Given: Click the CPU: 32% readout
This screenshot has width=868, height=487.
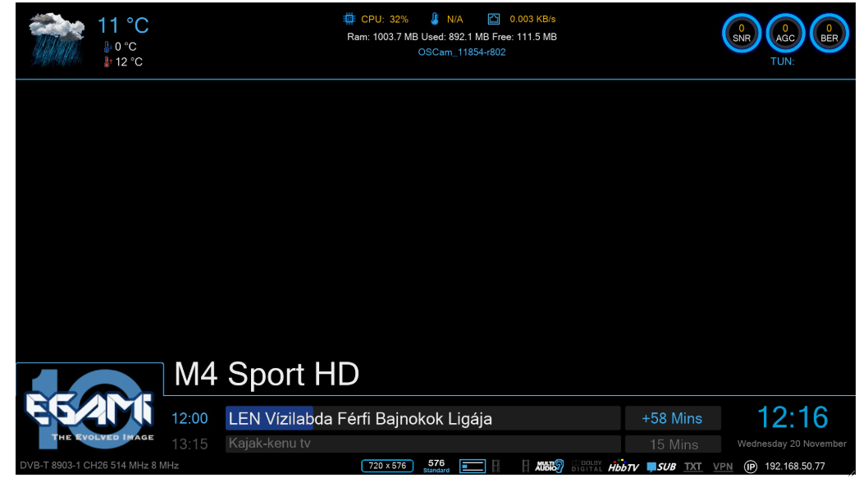Looking at the screenshot, I should pyautogui.click(x=385, y=20).
